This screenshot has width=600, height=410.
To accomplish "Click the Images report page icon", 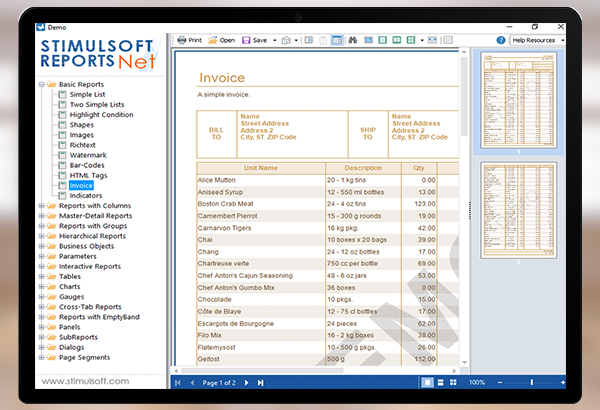I will [x=62, y=135].
